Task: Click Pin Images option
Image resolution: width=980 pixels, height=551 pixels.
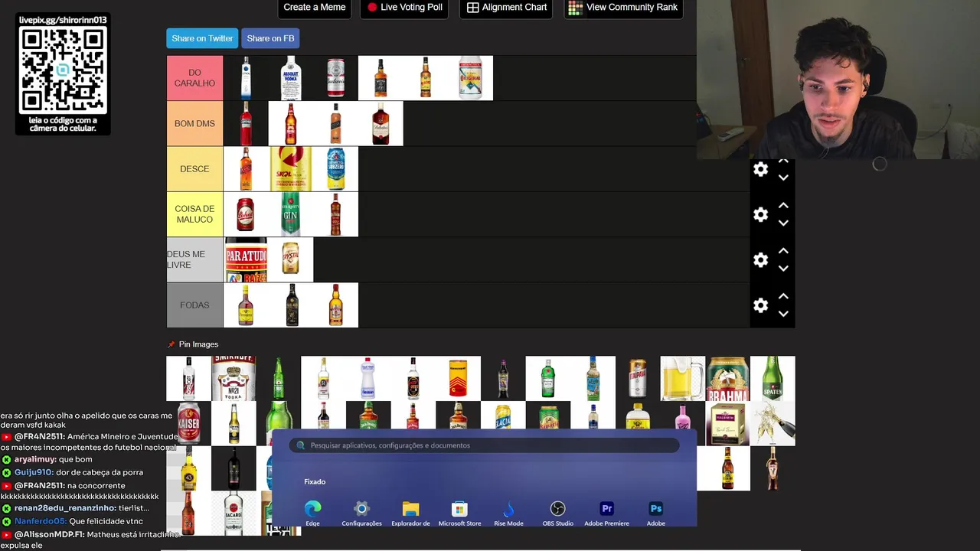Action: point(193,344)
